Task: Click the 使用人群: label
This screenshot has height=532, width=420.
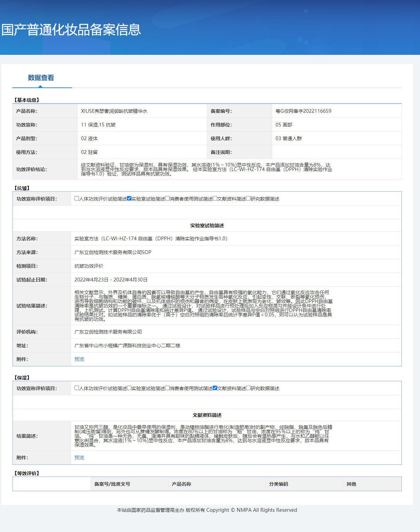Action: 221,138
